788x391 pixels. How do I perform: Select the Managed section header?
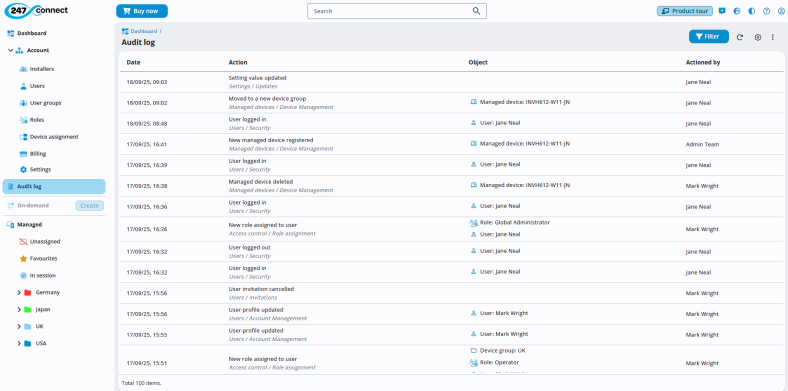click(x=30, y=225)
